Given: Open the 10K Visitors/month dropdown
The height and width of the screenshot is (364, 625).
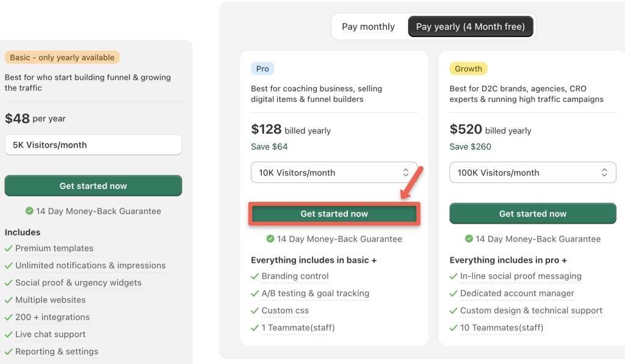Looking at the screenshot, I should click(334, 173).
